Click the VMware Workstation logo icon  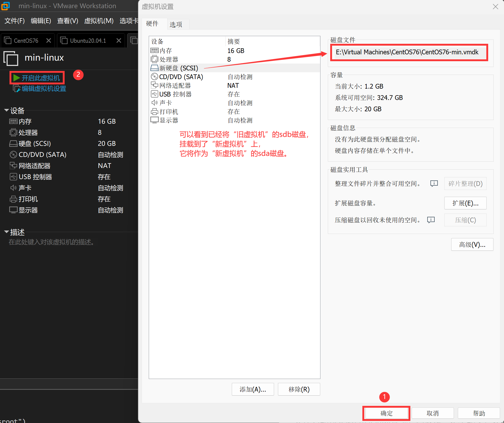[x=5, y=6]
